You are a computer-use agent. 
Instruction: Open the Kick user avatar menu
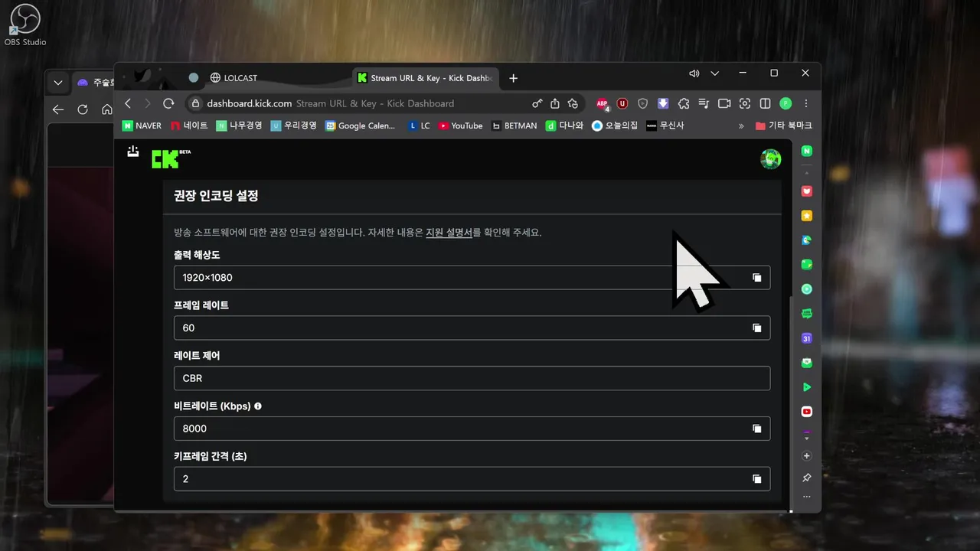(x=770, y=158)
